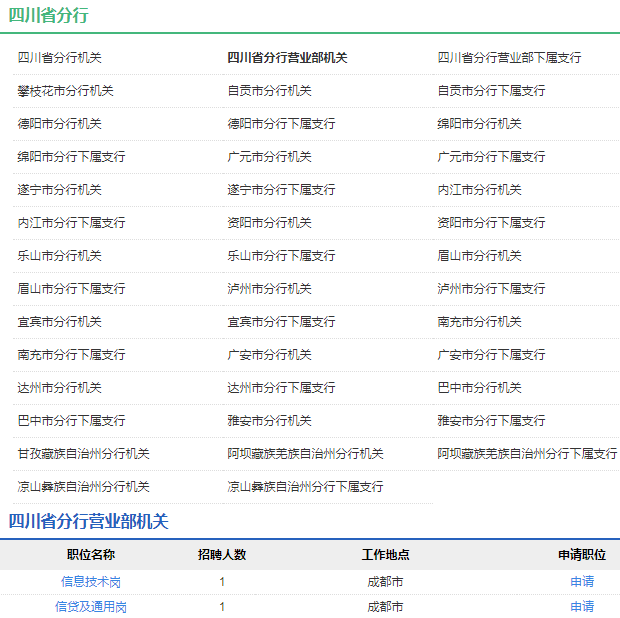Open 宜宾市分行下属支行 link
This screenshot has width=620, height=618.
tap(281, 322)
